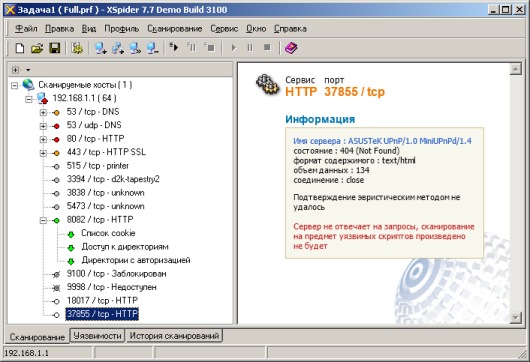Screen dimensions: 530x362
Task: Open the Сервис menu
Action: (224, 29)
